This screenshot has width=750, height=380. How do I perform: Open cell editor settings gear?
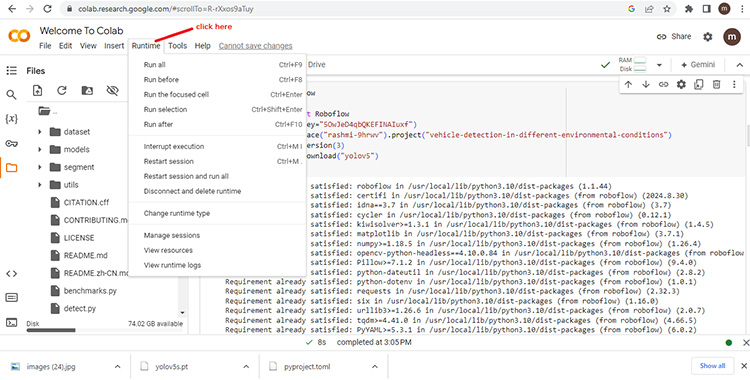click(681, 84)
